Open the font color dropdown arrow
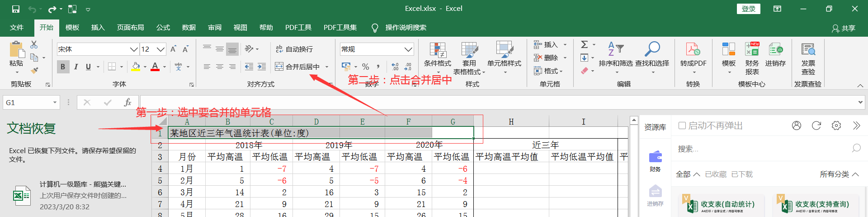 [165, 67]
